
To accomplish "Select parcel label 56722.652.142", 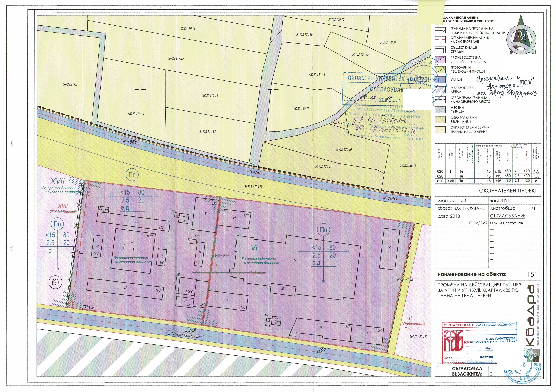I will (x=419, y=337).
